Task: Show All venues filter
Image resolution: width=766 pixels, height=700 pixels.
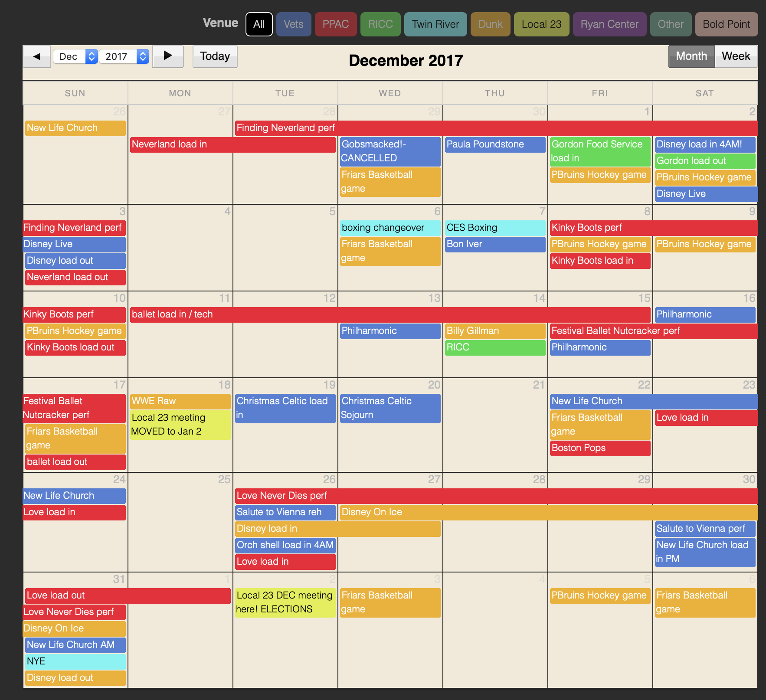Action: pos(259,24)
